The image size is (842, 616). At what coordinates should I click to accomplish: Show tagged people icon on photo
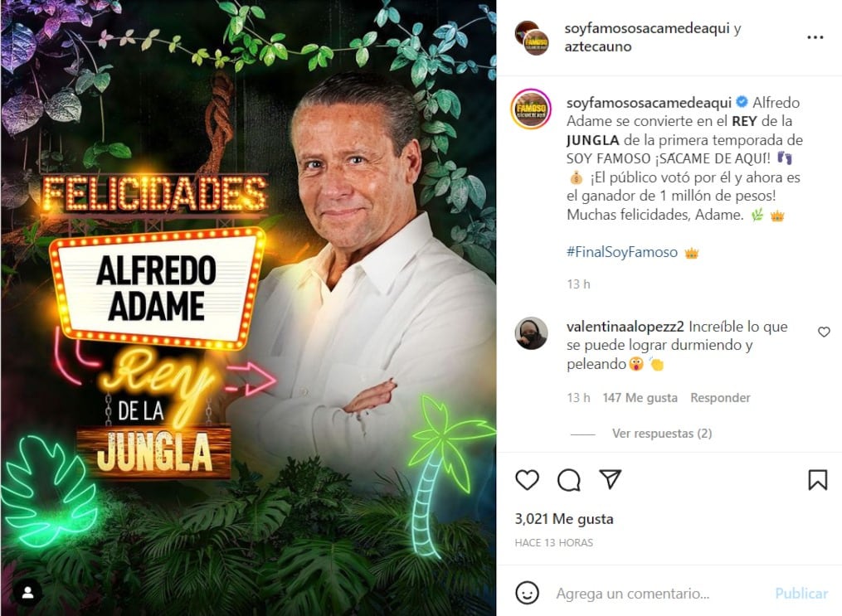pos(27,593)
